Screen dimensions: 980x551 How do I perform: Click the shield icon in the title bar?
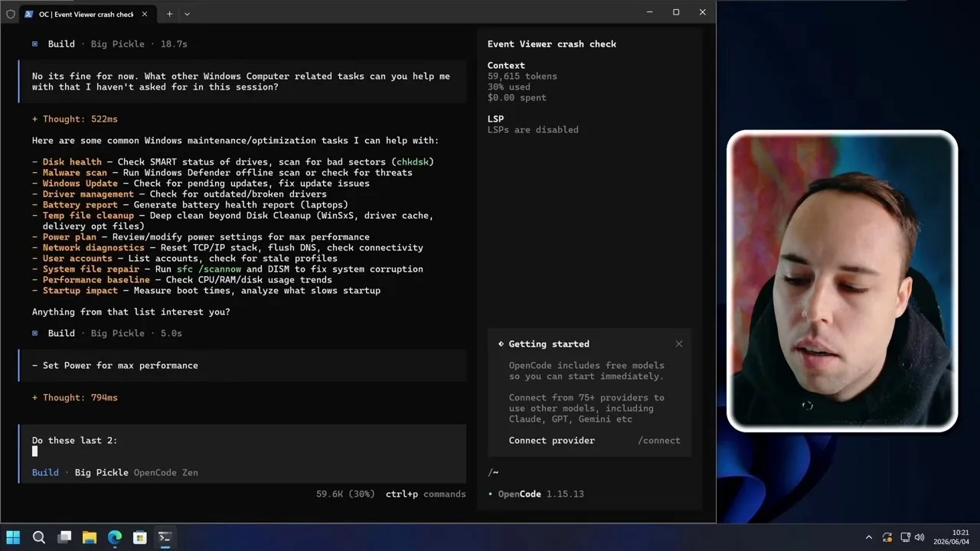coord(10,14)
